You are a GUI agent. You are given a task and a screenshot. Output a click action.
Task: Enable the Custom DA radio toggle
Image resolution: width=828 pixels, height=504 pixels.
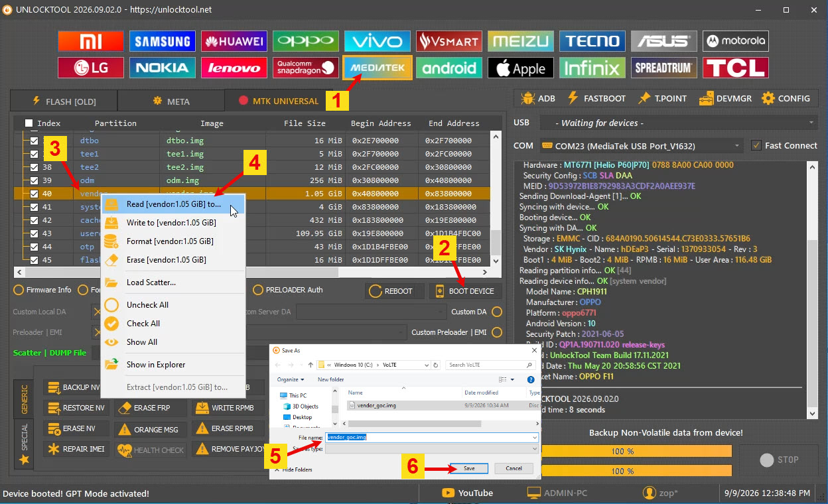[x=496, y=312]
